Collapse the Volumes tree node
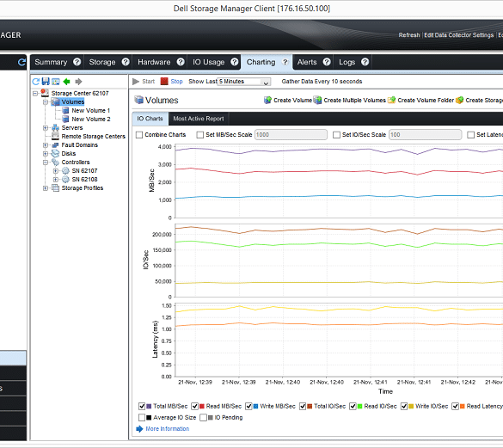This screenshot has width=503, height=448. tap(46, 102)
